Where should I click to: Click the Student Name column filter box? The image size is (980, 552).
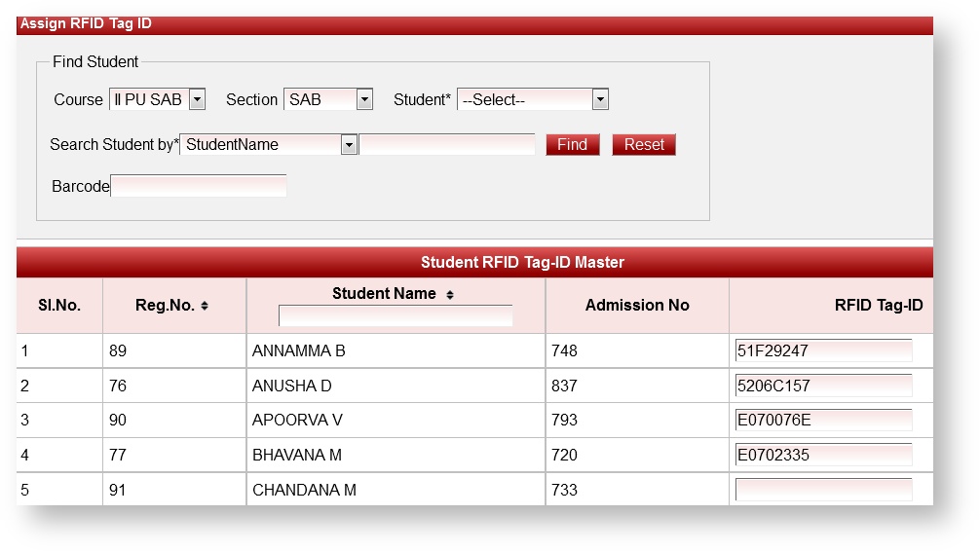click(x=396, y=315)
